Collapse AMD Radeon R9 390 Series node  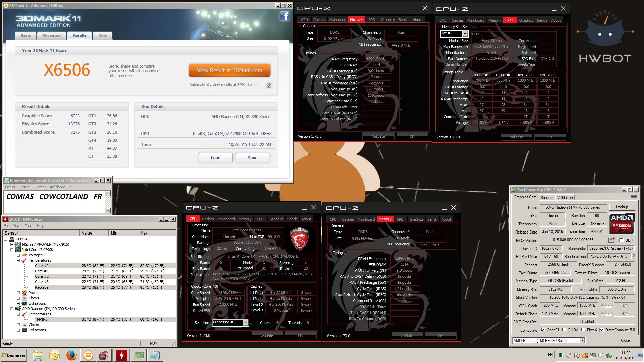12,309
